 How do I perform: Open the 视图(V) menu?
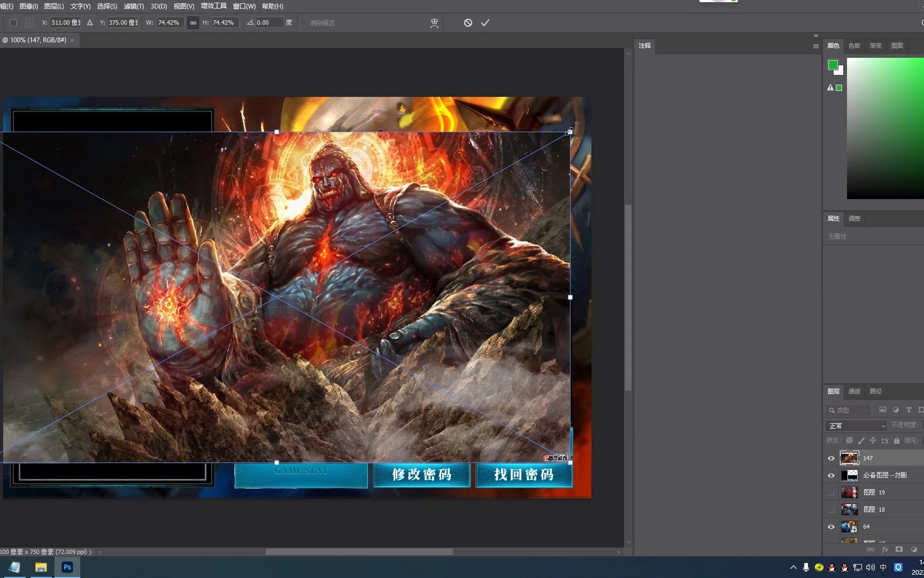pos(183,6)
